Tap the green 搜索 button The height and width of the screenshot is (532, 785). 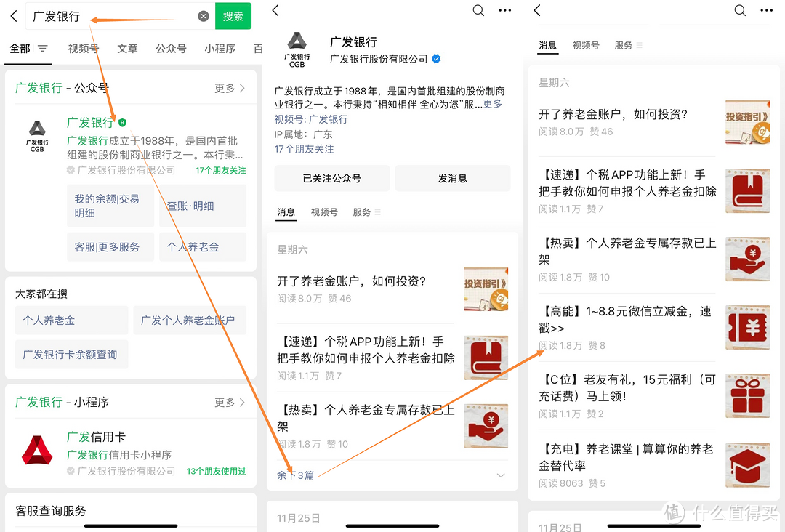[233, 16]
